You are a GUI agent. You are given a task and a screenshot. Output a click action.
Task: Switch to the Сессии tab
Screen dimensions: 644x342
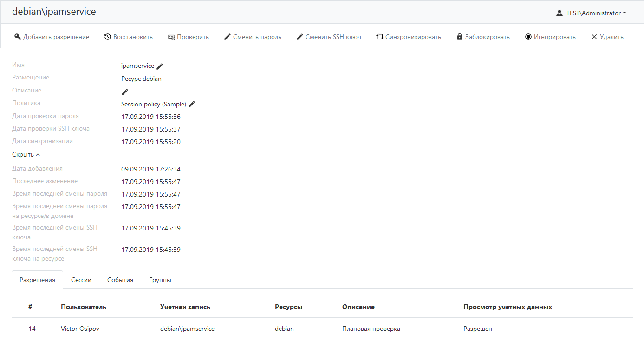(81, 280)
